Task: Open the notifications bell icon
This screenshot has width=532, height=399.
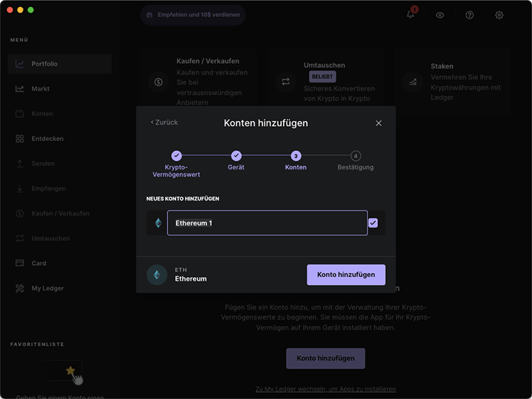Action: (410, 15)
